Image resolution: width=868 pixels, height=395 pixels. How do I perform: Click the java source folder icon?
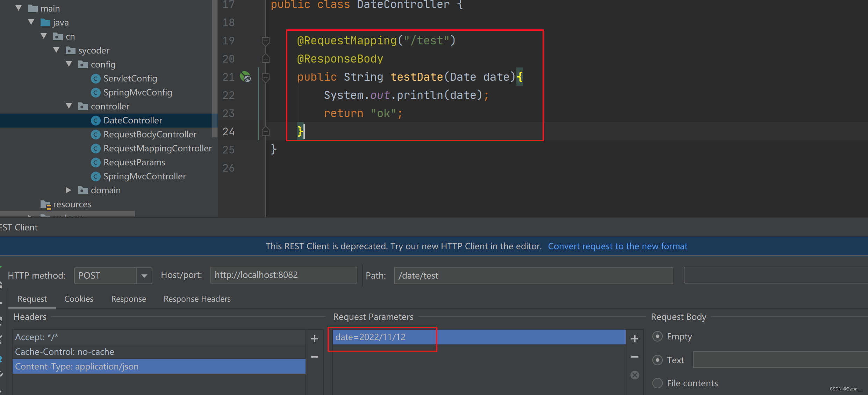45,22
